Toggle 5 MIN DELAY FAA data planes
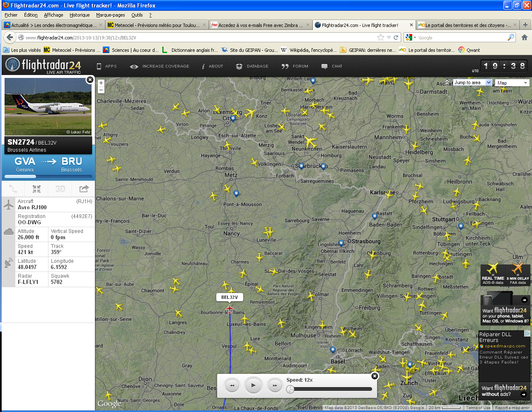532x412 pixels. pos(518,274)
